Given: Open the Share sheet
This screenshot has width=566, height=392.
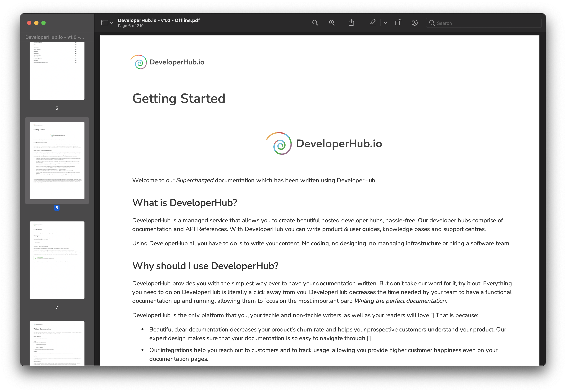Looking at the screenshot, I should coord(351,22).
